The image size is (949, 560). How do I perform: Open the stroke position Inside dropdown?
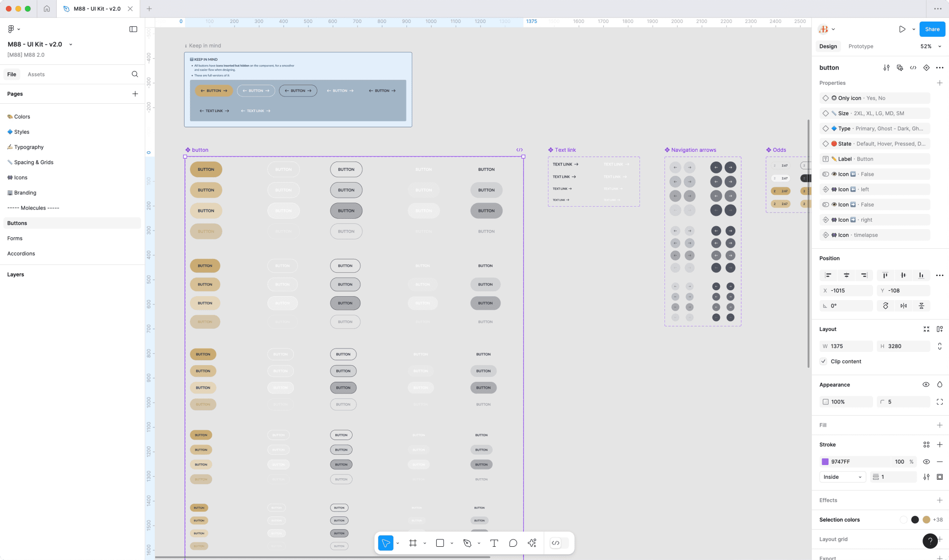point(842,477)
